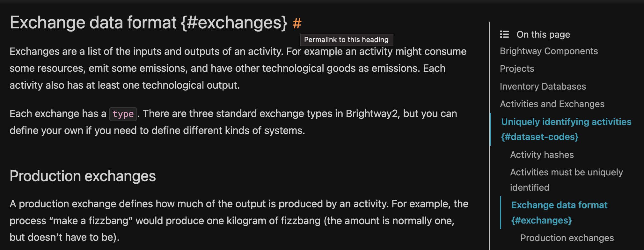The width and height of the screenshot is (644, 250).
Task: Click the permalink hash icon next to heading
Action: click(x=297, y=23)
